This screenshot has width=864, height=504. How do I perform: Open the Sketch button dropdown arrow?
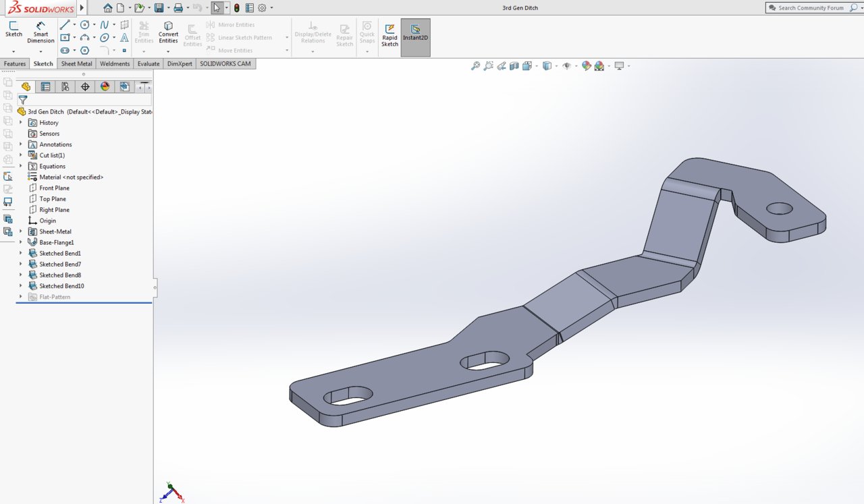[x=13, y=51]
